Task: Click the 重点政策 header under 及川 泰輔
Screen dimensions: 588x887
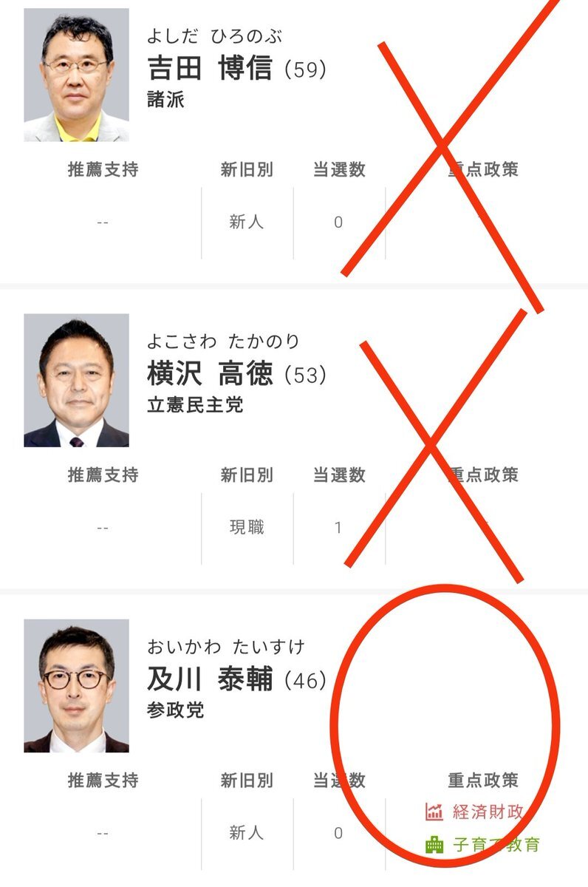Action: pyautogui.click(x=483, y=780)
